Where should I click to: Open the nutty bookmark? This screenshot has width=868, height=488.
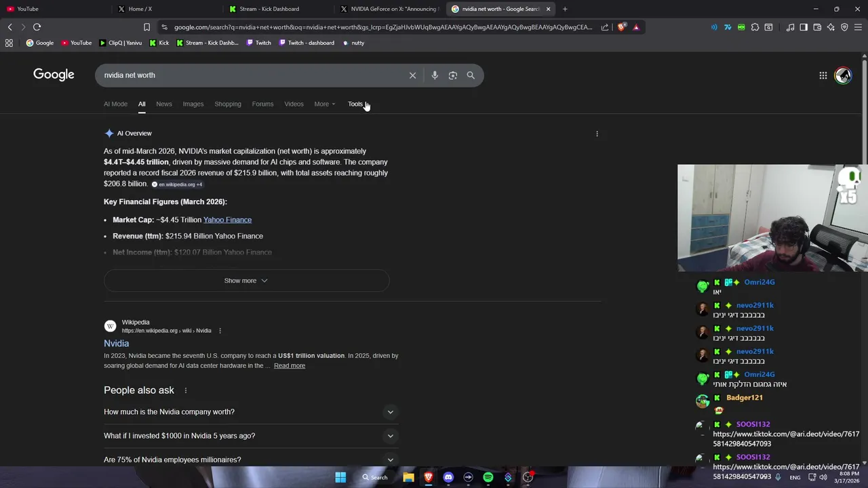coord(353,43)
